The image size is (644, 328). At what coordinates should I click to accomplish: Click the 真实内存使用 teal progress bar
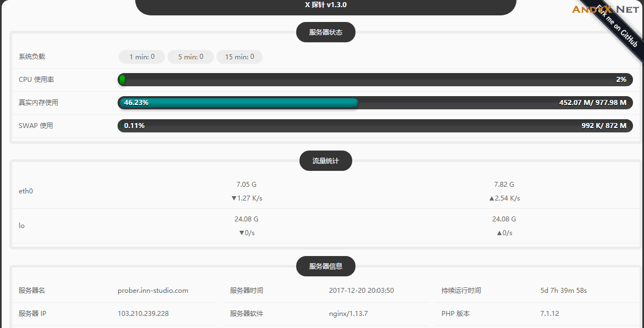238,103
